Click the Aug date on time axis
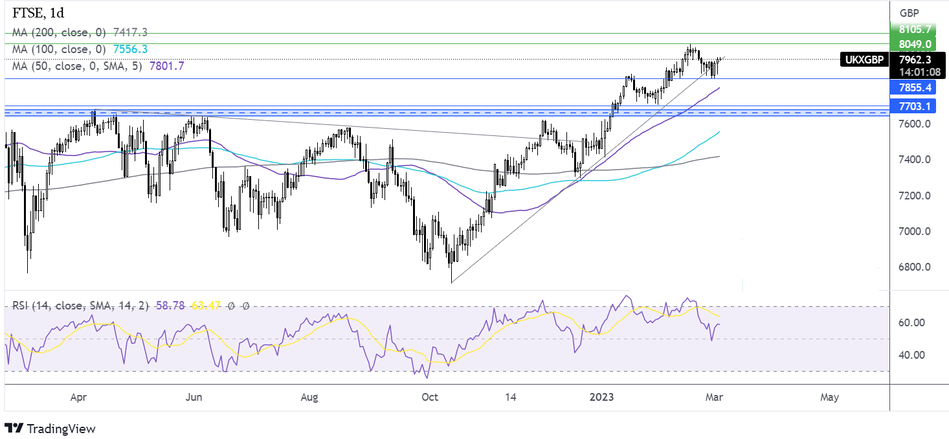949x439 pixels. 309,398
